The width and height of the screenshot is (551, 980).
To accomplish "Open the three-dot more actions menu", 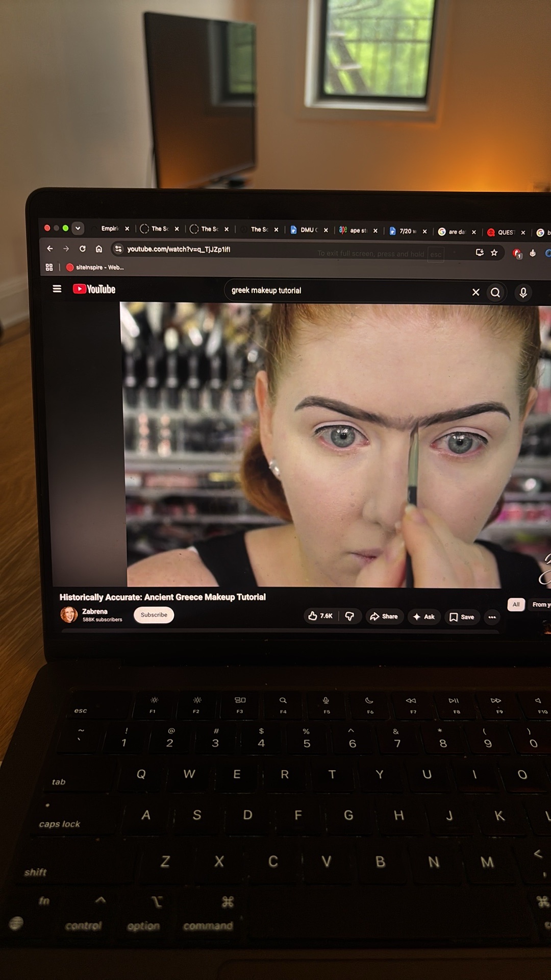I will point(492,617).
